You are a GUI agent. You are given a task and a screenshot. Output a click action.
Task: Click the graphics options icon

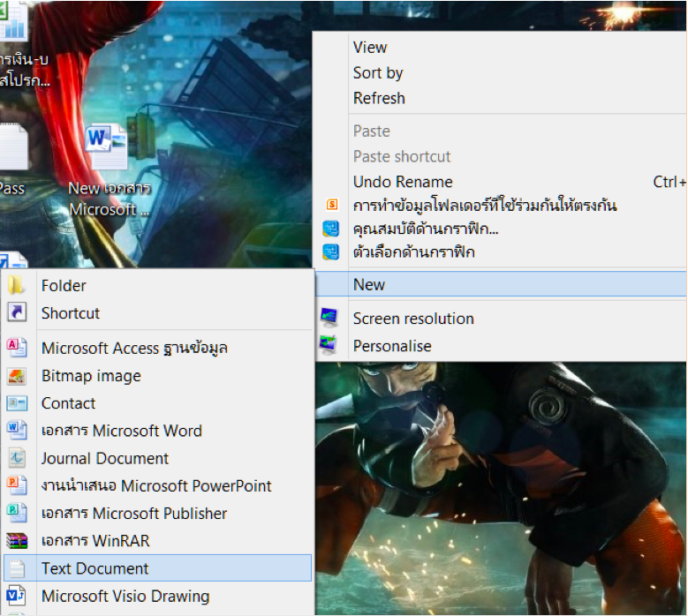point(331,252)
